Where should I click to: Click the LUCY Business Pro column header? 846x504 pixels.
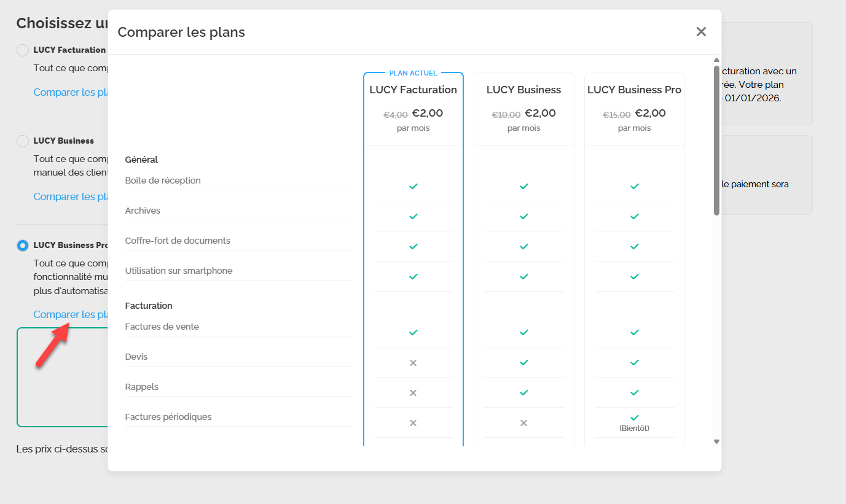[x=634, y=90]
